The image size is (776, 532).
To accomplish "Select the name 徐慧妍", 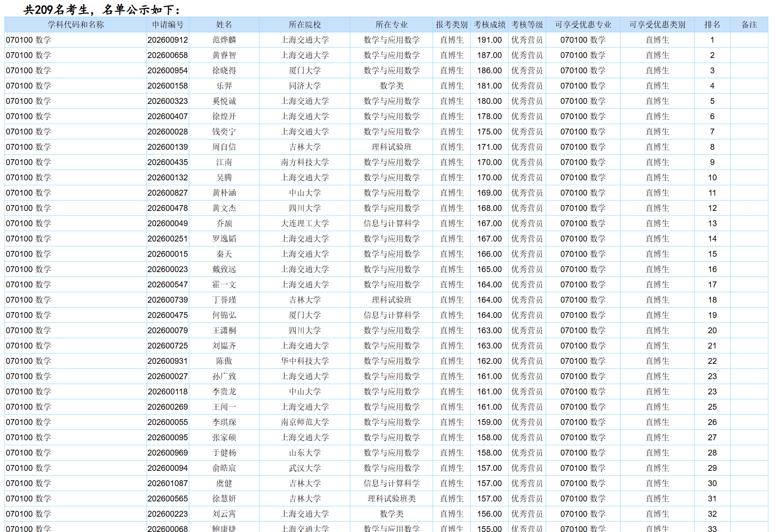I will pyautogui.click(x=224, y=499).
